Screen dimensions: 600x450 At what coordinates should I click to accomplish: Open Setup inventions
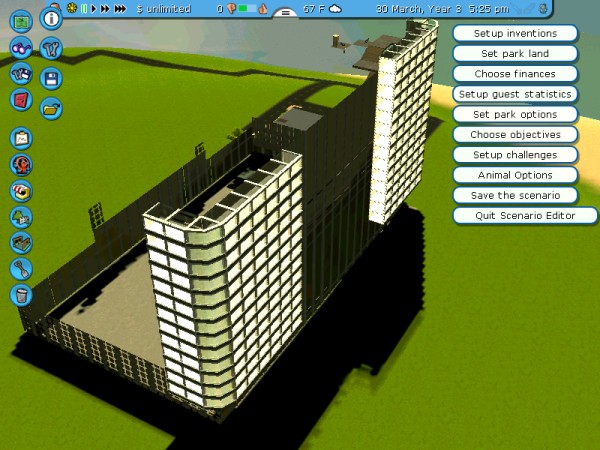(x=515, y=33)
